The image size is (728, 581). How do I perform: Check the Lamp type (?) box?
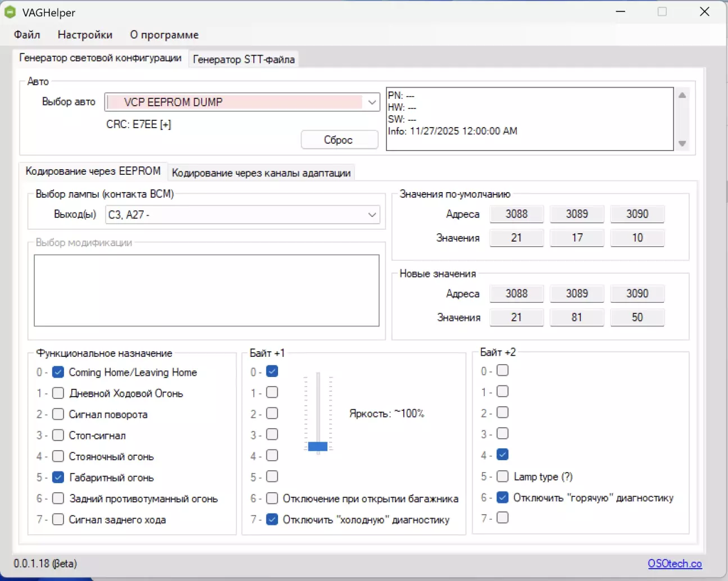coord(503,476)
